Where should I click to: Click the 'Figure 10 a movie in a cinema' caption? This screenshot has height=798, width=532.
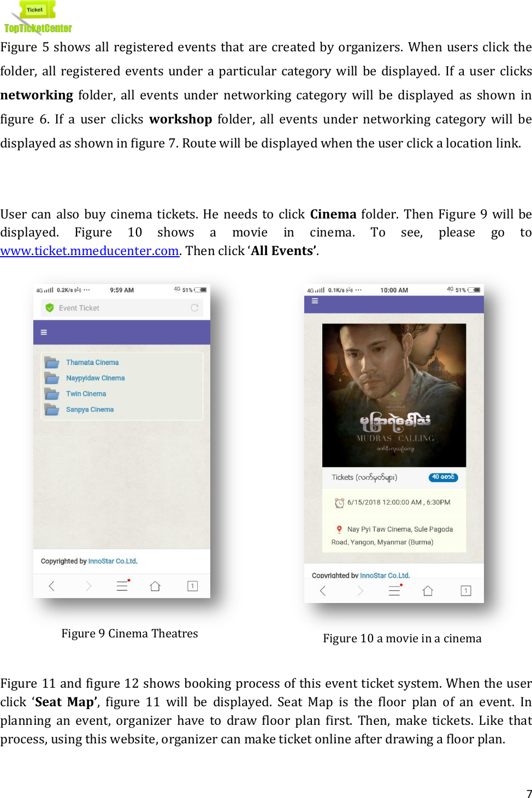coord(402,639)
